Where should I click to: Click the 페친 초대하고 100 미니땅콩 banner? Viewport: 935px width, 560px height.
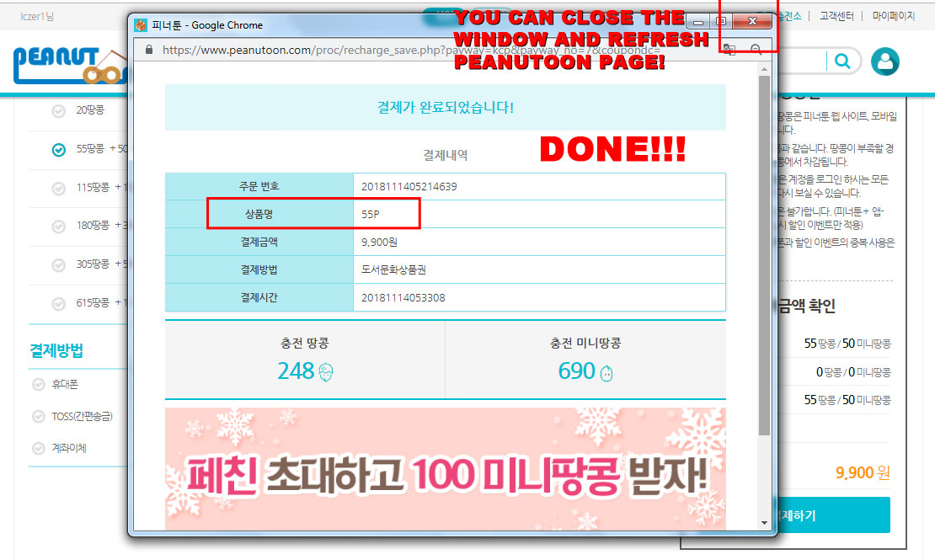pyautogui.click(x=445, y=469)
